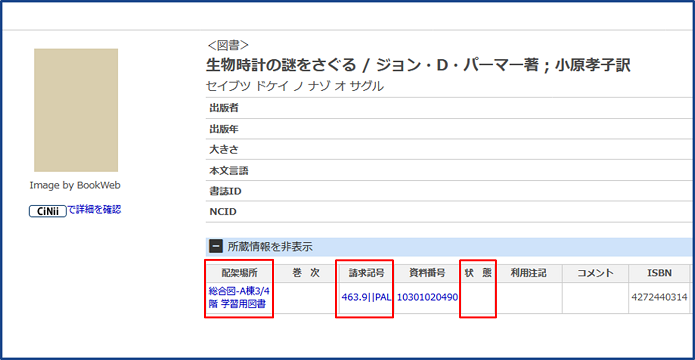Click the 大きさ field label
The image size is (695, 360).
click(224, 150)
